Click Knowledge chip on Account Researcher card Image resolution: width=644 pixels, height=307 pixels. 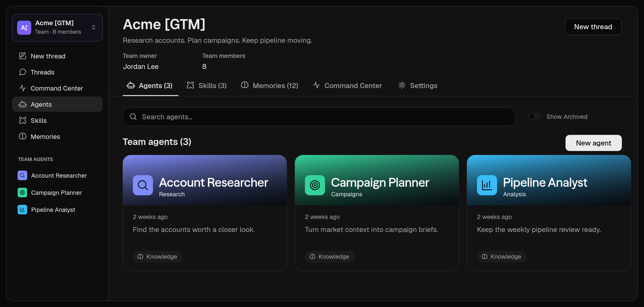158,257
